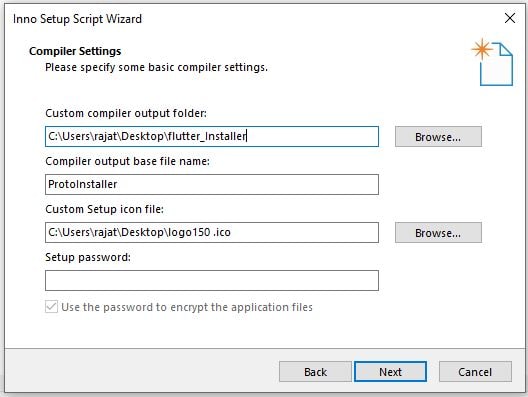
Task: Cancel the Script Wizard
Action: [x=475, y=372]
